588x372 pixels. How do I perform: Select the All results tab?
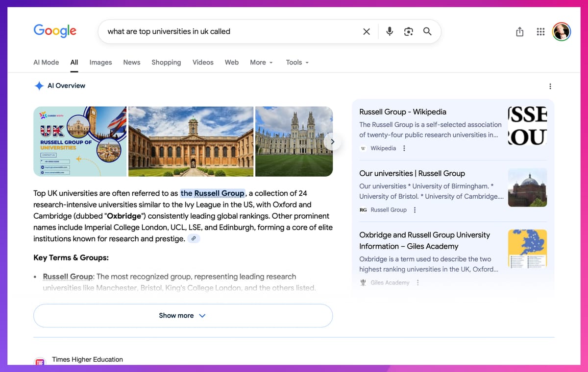click(x=74, y=62)
